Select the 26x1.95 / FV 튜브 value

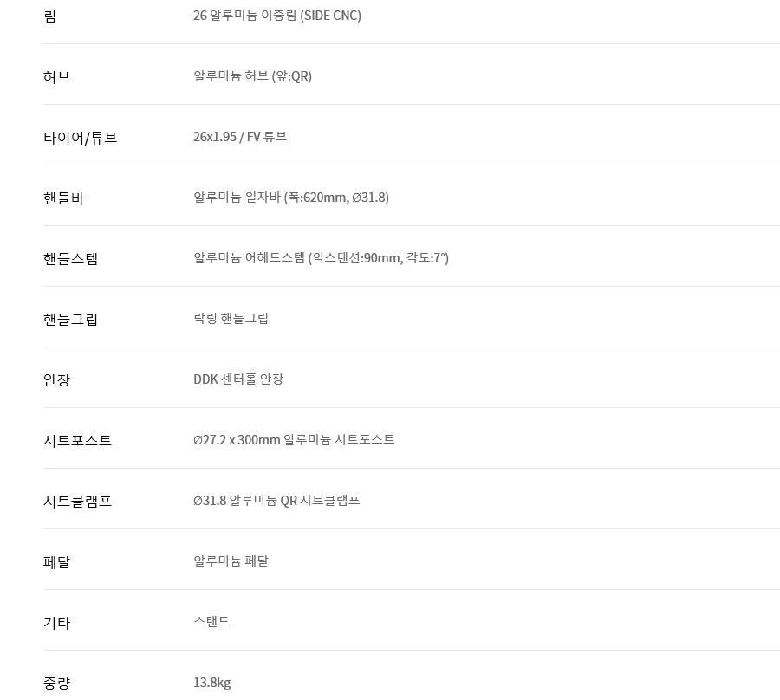click(239, 137)
